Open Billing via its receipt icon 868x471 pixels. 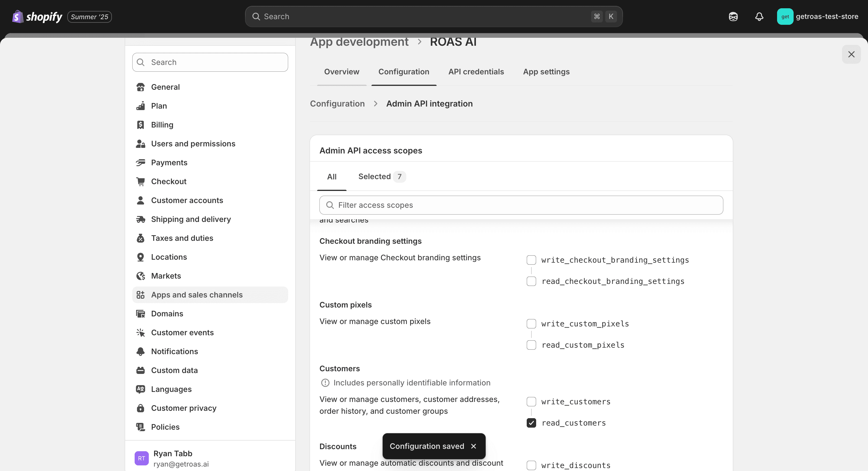pos(141,125)
